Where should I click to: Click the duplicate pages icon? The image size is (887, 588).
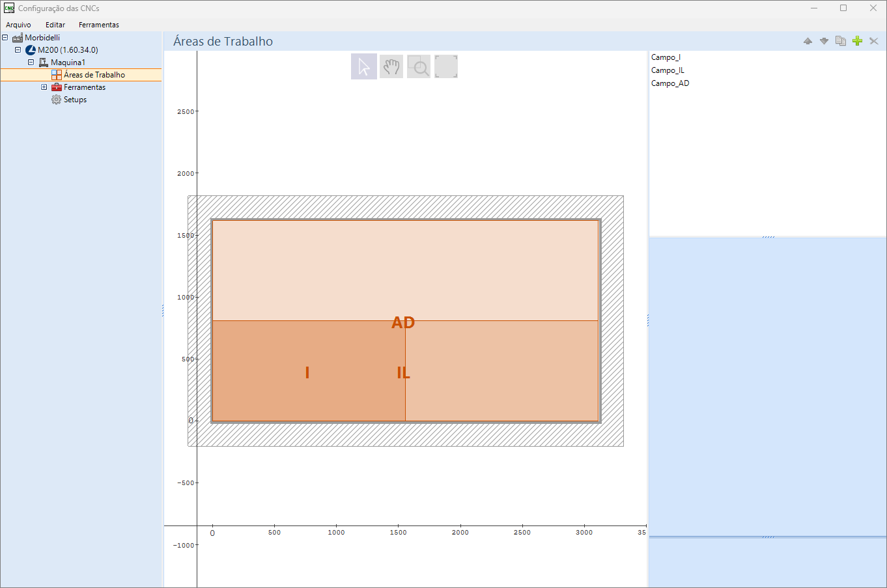pyautogui.click(x=841, y=41)
